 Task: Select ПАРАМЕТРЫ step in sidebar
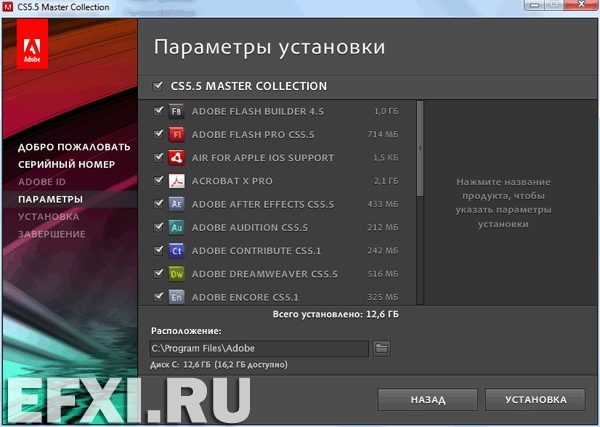[50, 199]
